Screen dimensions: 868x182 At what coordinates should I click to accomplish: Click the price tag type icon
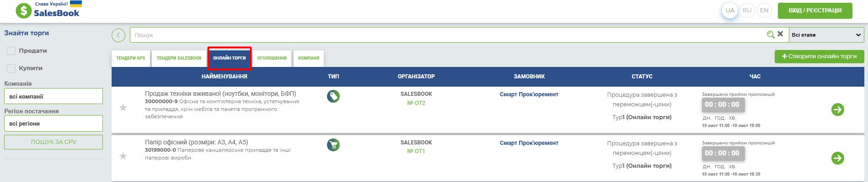point(333,96)
